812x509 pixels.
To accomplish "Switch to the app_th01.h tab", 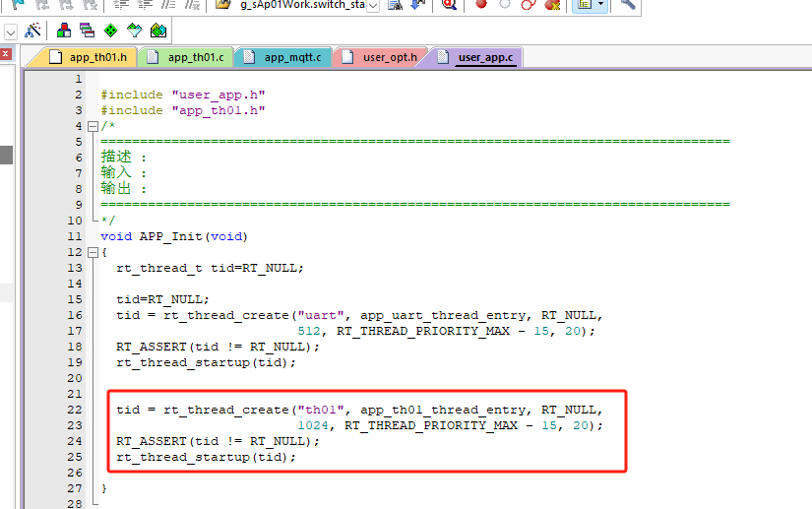I will [x=88, y=57].
